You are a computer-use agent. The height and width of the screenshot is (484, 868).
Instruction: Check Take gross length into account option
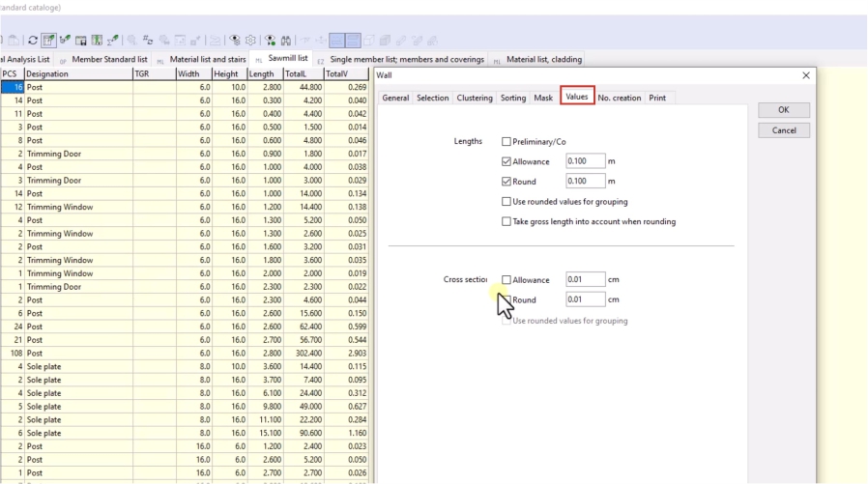click(506, 222)
